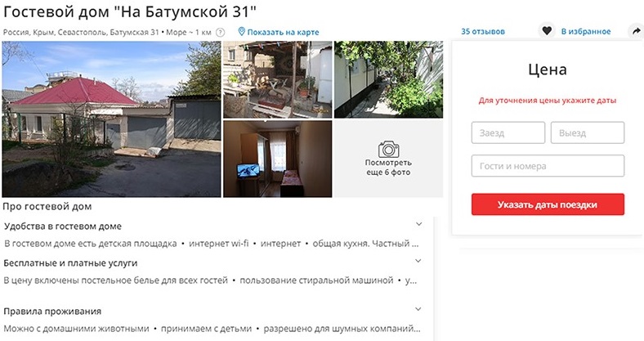Click Посмотреть еще 6 фото tile
The width and height of the screenshot is (644, 341).
point(388,159)
